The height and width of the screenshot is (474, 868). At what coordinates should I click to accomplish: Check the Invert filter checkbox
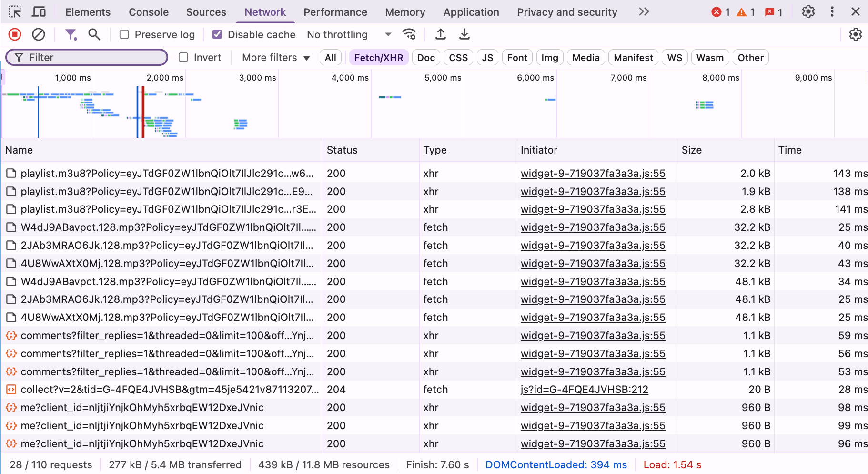point(183,57)
